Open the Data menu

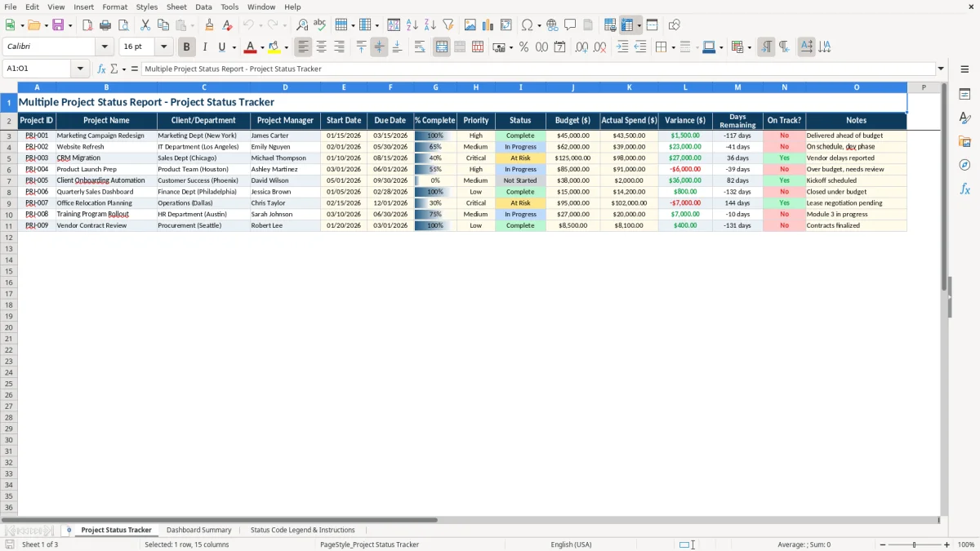tap(203, 7)
